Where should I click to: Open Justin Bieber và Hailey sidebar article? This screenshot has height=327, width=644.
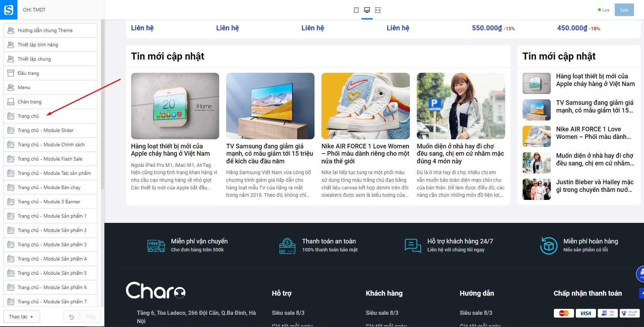click(x=595, y=186)
